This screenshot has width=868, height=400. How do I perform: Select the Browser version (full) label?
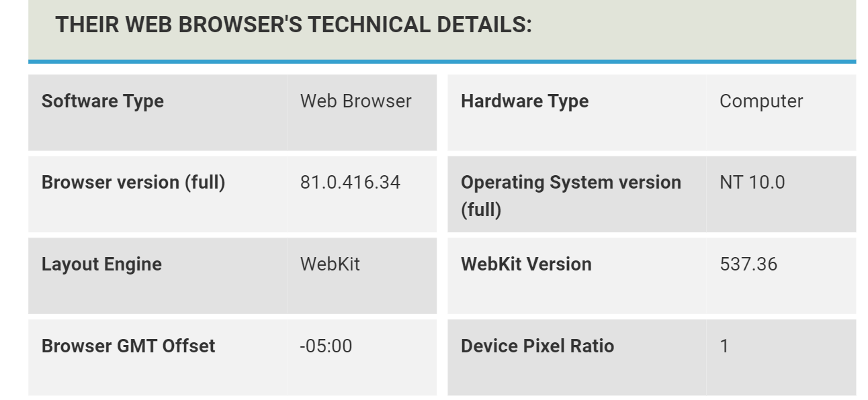point(133,183)
